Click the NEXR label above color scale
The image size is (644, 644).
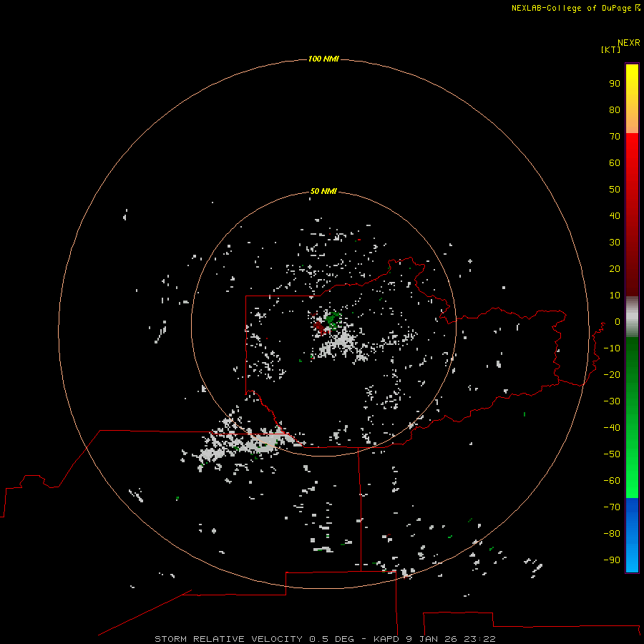coord(629,43)
